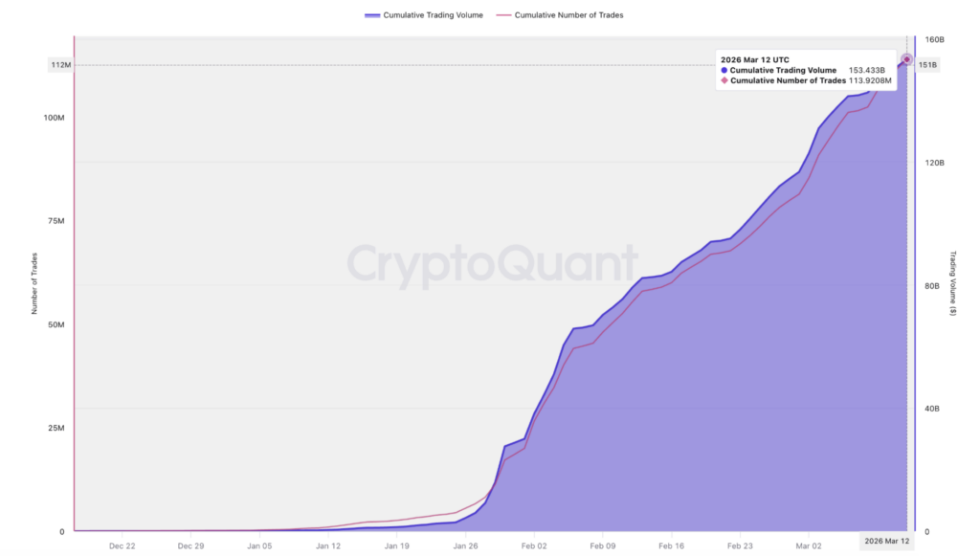
Task: Click the highlighted data point marker on the chart
Action: pos(906,59)
